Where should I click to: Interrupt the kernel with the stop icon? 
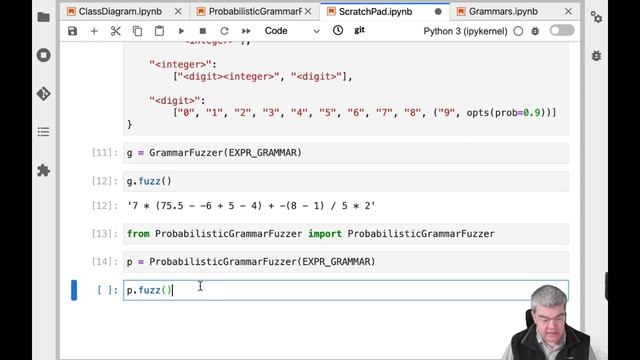pyautogui.click(x=202, y=31)
